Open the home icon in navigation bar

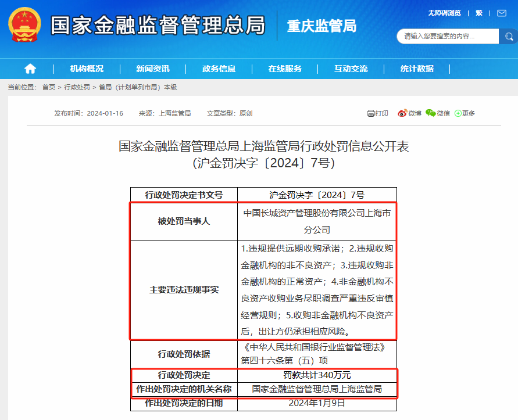pos(30,69)
